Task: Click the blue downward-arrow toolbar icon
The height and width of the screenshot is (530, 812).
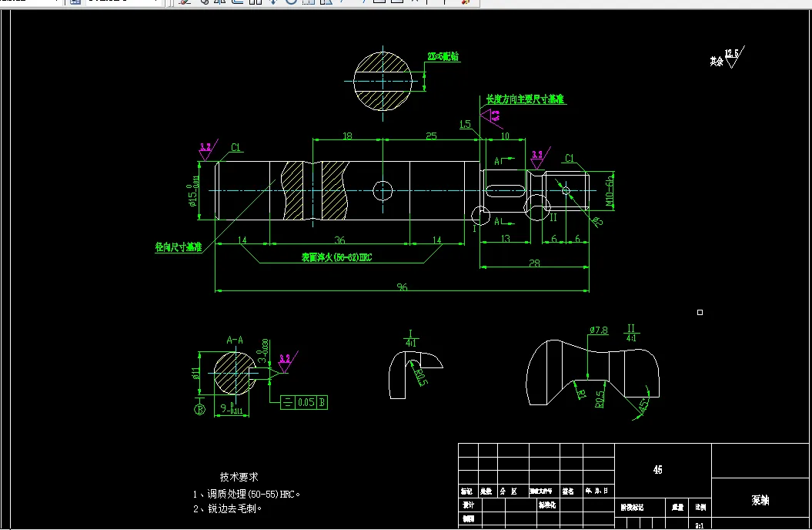Action: (274, 2)
